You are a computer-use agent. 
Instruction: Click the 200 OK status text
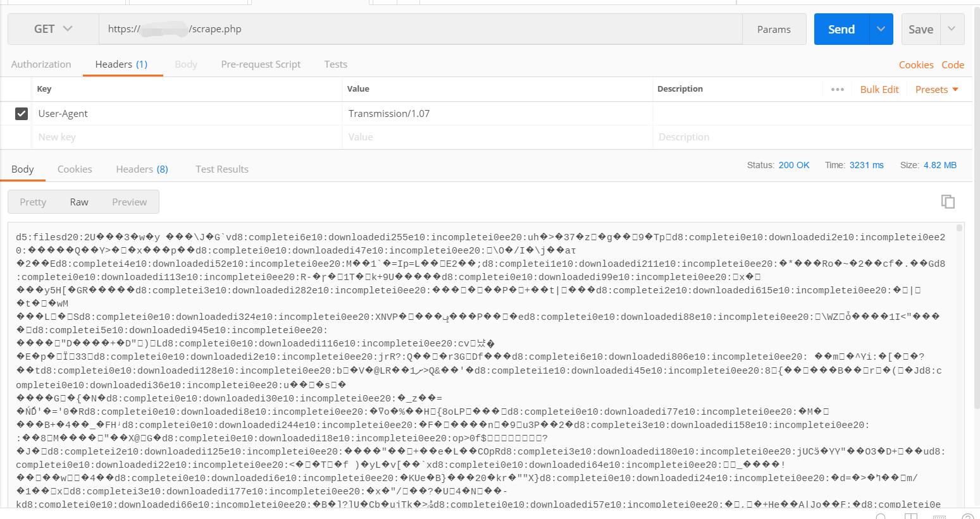pyautogui.click(x=794, y=165)
